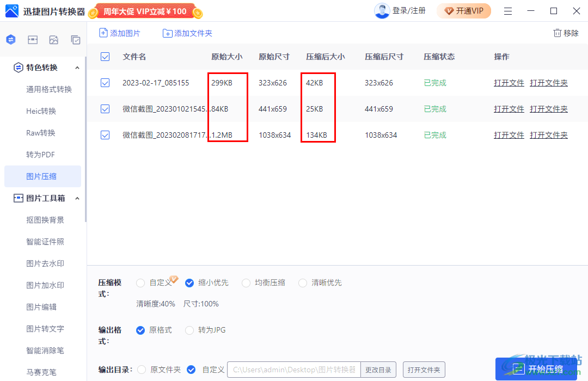Image resolution: width=588 pixels, height=381 pixels.
Task: Click the 移除 trash can icon
Action: (x=558, y=33)
